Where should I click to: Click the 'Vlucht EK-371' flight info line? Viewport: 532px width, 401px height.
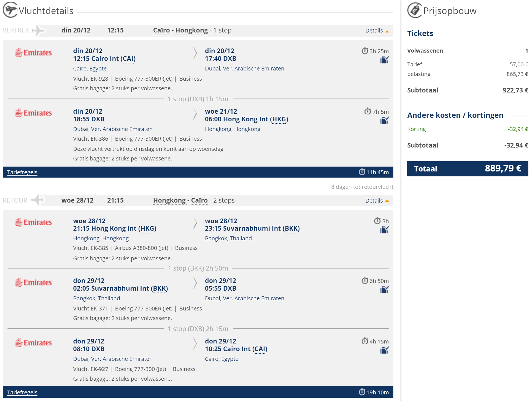pos(137,309)
